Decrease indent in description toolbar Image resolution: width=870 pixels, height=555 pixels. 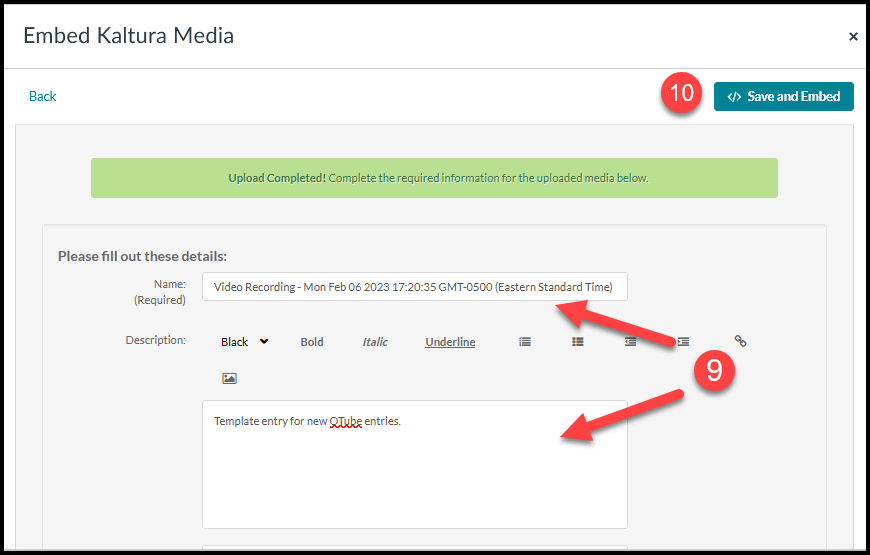pyautogui.click(x=630, y=342)
